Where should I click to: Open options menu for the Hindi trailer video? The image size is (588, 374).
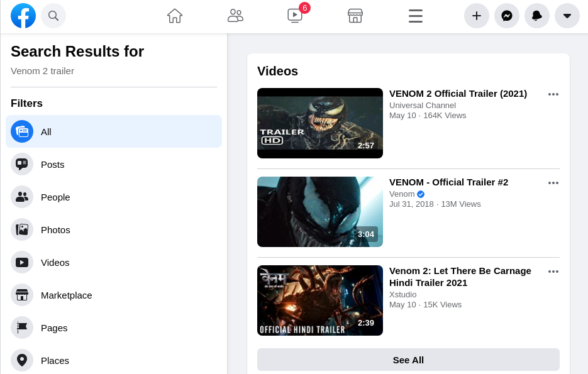[553, 272]
